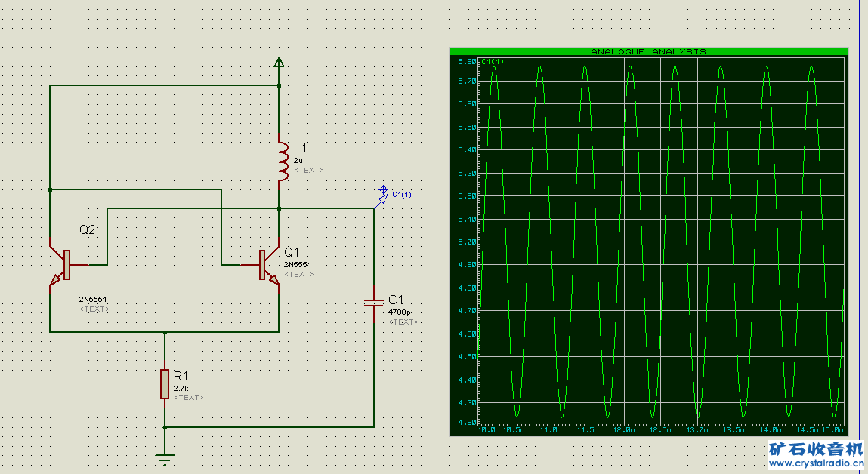This screenshot has width=868, height=474.
Task: Open the crystalradio.cn watermark link
Action: point(816,463)
